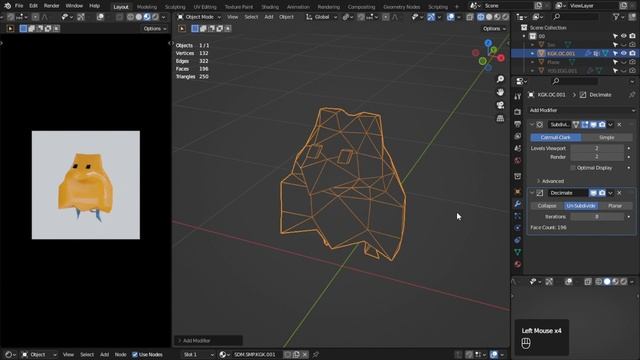Open the Physics properties tab icon
Screen dimensions: 640x360
[518, 228]
